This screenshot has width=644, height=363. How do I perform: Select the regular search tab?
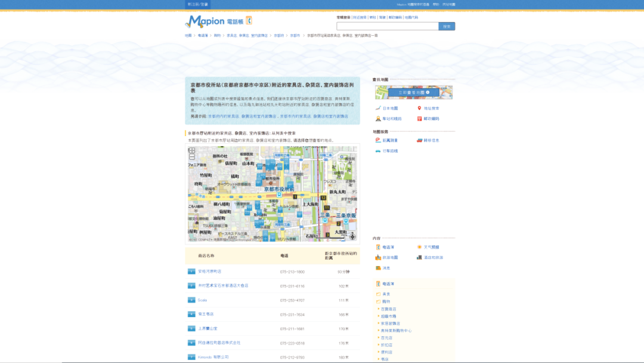pos(343,17)
